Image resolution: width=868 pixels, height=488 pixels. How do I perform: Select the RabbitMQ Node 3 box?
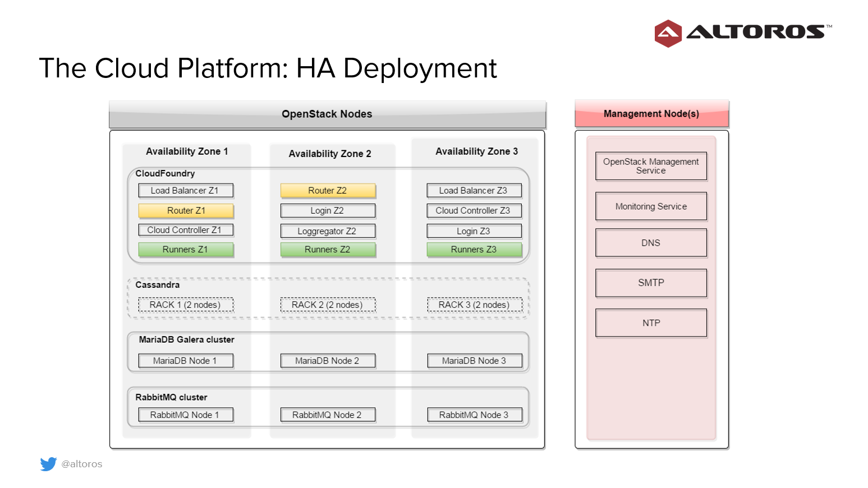point(475,415)
